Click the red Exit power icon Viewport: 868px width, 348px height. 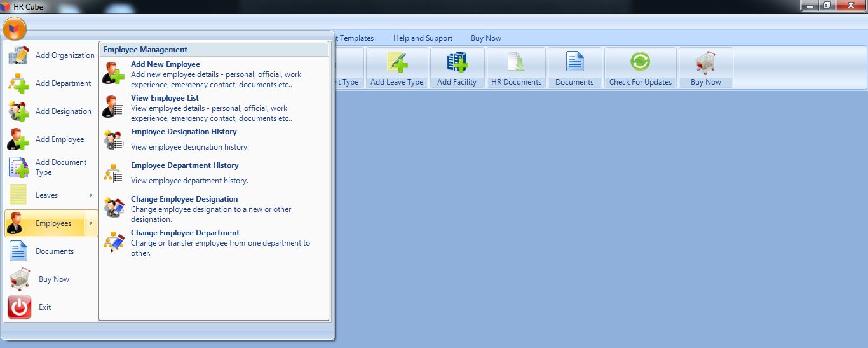[19, 307]
